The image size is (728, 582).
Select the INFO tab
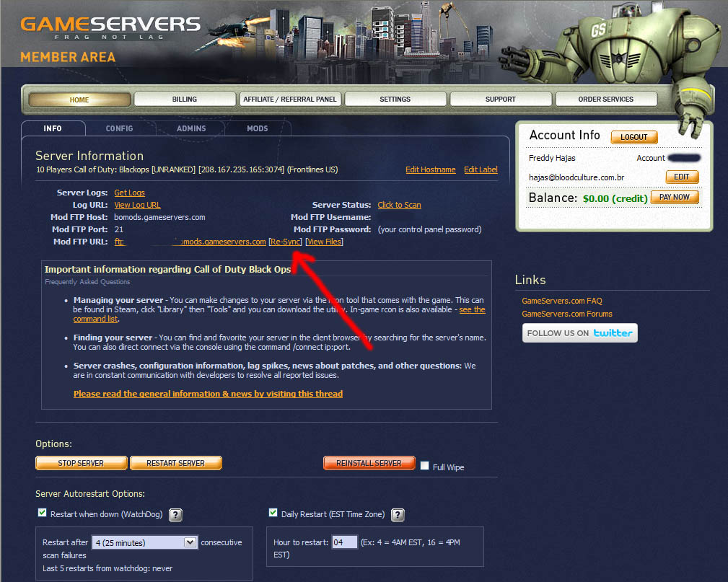click(x=53, y=128)
